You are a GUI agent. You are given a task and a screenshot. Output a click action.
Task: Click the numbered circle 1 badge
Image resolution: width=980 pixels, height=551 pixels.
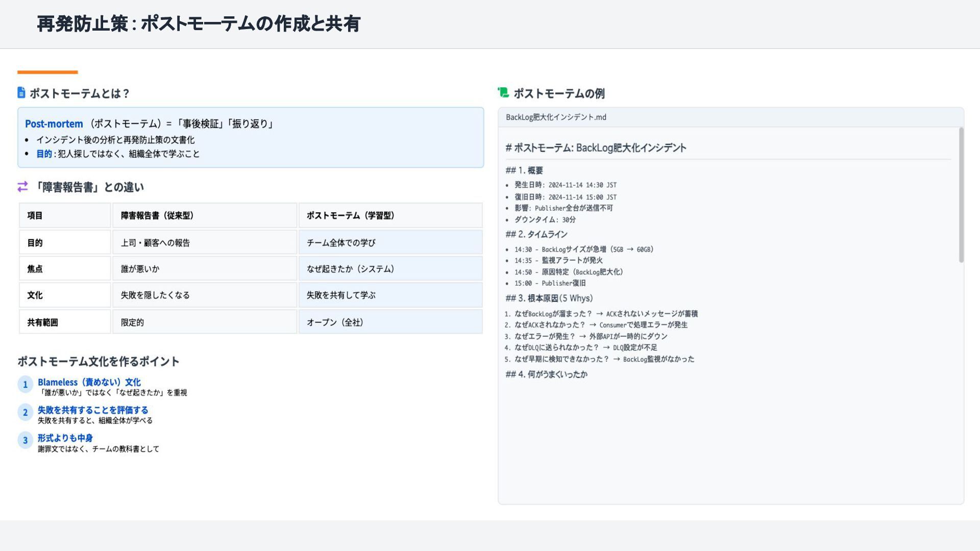click(x=25, y=385)
